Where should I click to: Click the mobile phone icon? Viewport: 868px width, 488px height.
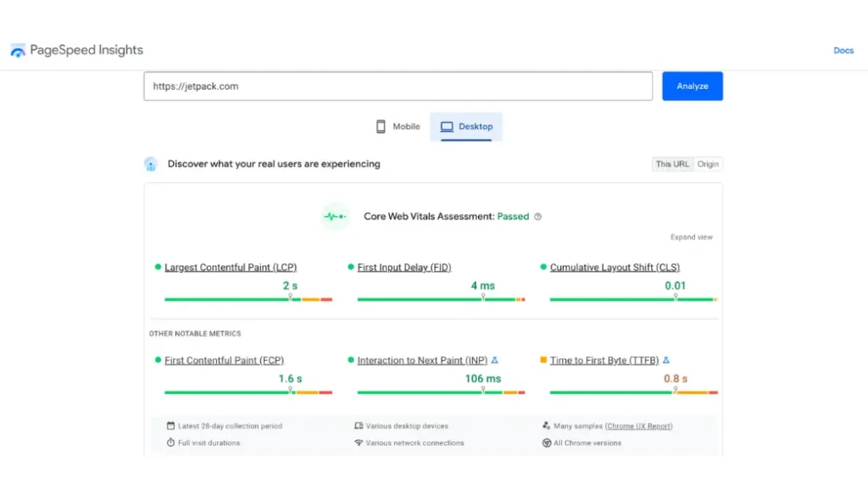pos(381,127)
